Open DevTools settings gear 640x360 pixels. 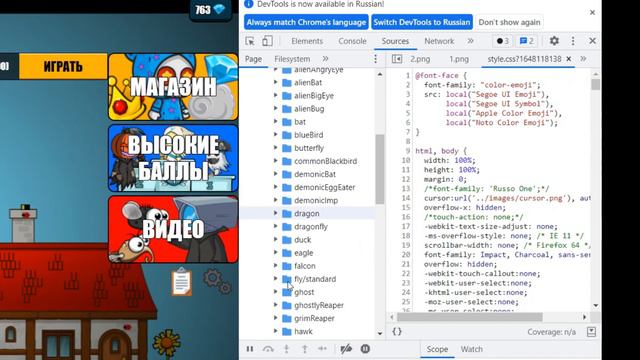(x=554, y=41)
